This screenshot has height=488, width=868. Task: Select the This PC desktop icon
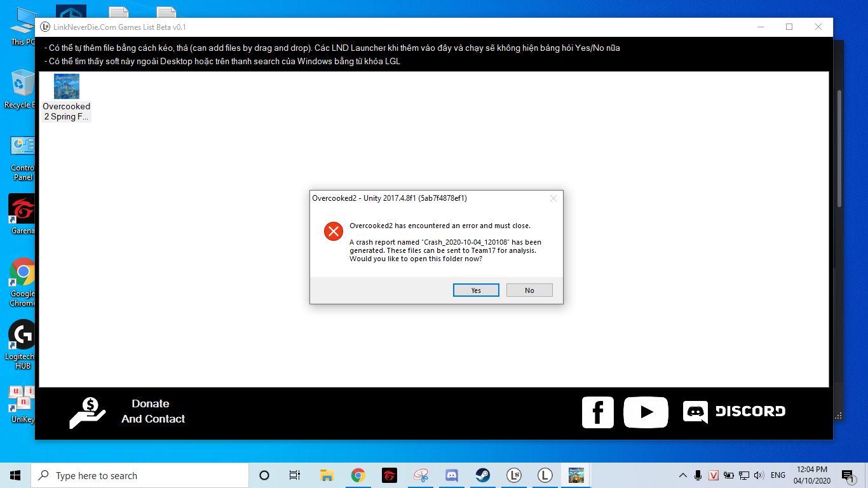(x=22, y=27)
